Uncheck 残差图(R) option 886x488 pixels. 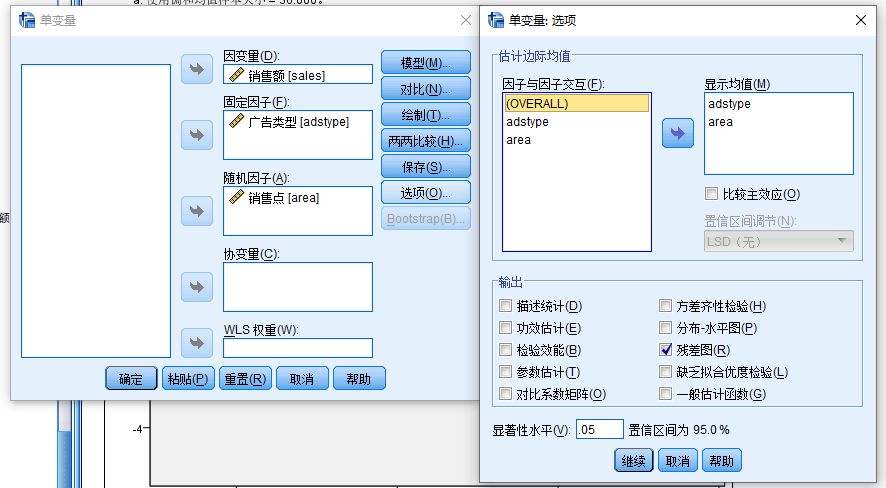coord(666,350)
